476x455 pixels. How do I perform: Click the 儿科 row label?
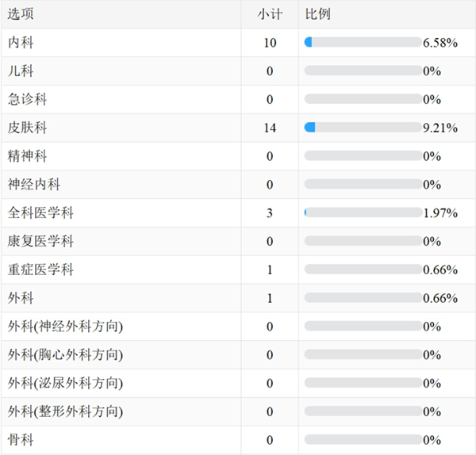pyautogui.click(x=21, y=71)
